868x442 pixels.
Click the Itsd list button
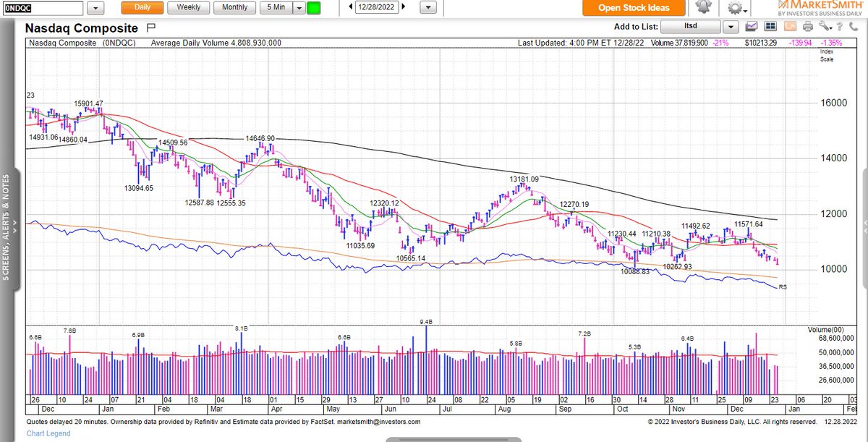[x=692, y=27]
